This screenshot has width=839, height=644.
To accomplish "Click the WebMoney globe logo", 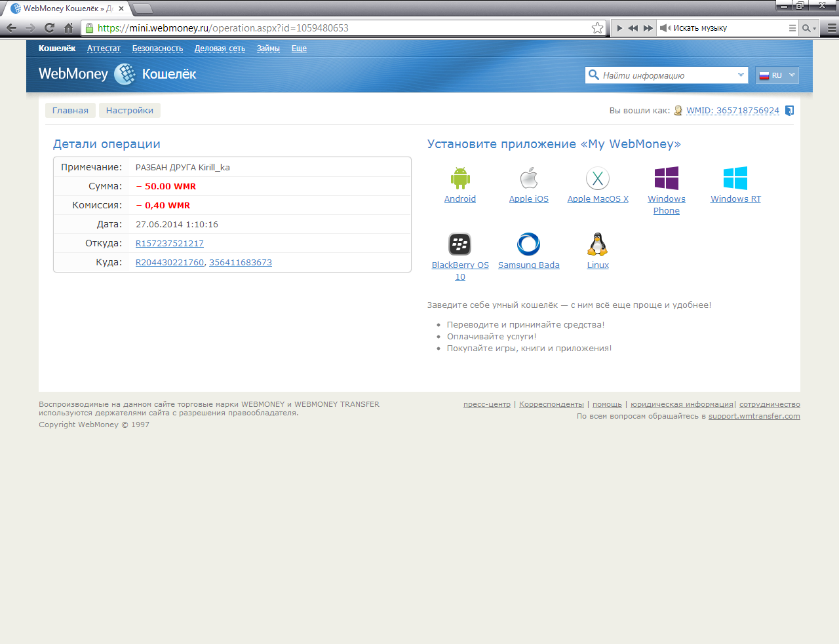I will (x=125, y=74).
